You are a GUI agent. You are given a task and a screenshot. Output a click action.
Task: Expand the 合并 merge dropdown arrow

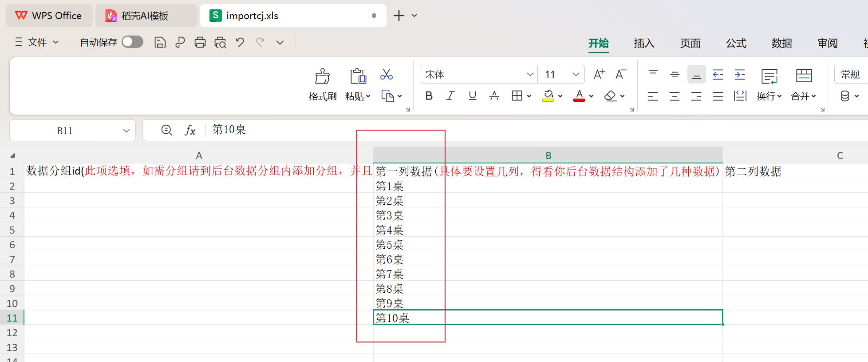coord(814,96)
